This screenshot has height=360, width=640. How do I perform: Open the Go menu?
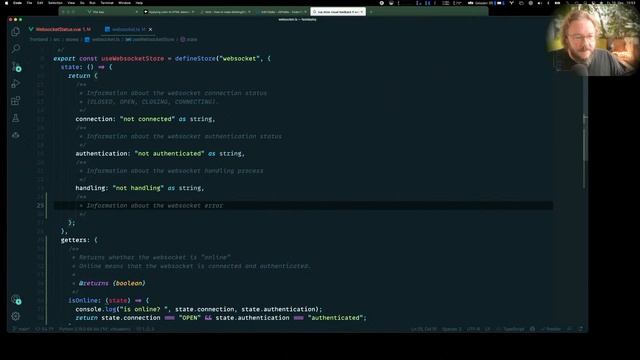tap(82, 3)
